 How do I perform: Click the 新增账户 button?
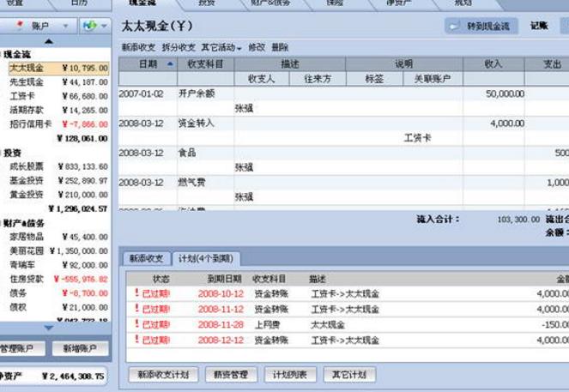click(x=80, y=349)
